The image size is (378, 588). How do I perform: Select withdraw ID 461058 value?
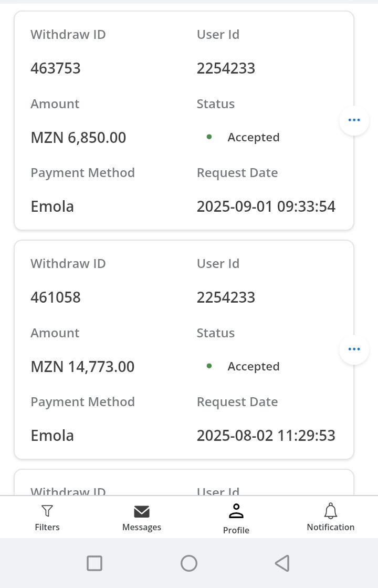click(x=56, y=297)
